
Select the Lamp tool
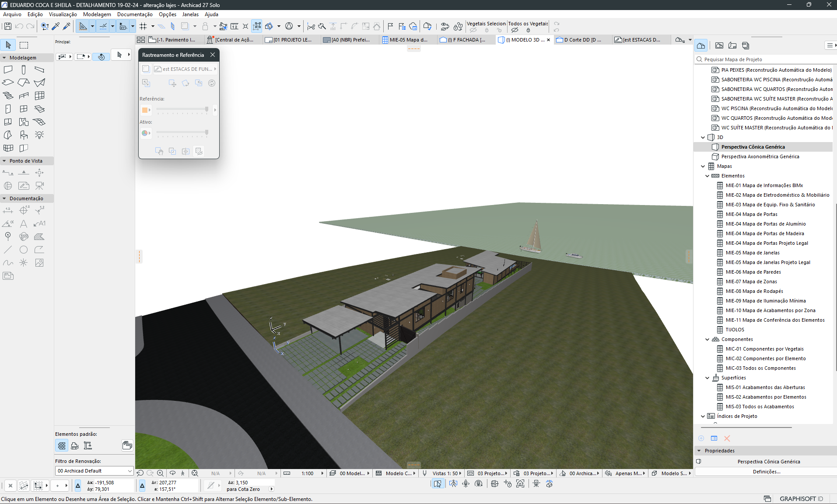tap(39, 135)
